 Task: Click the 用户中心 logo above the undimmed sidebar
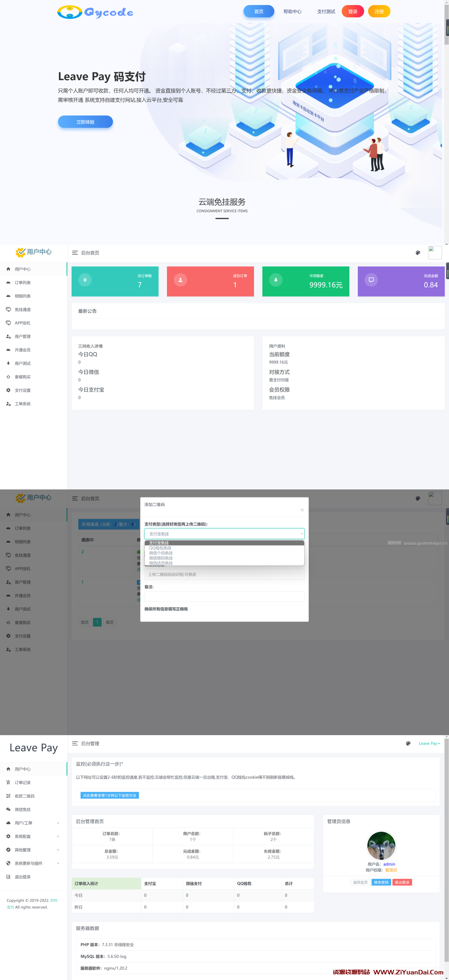(x=33, y=252)
